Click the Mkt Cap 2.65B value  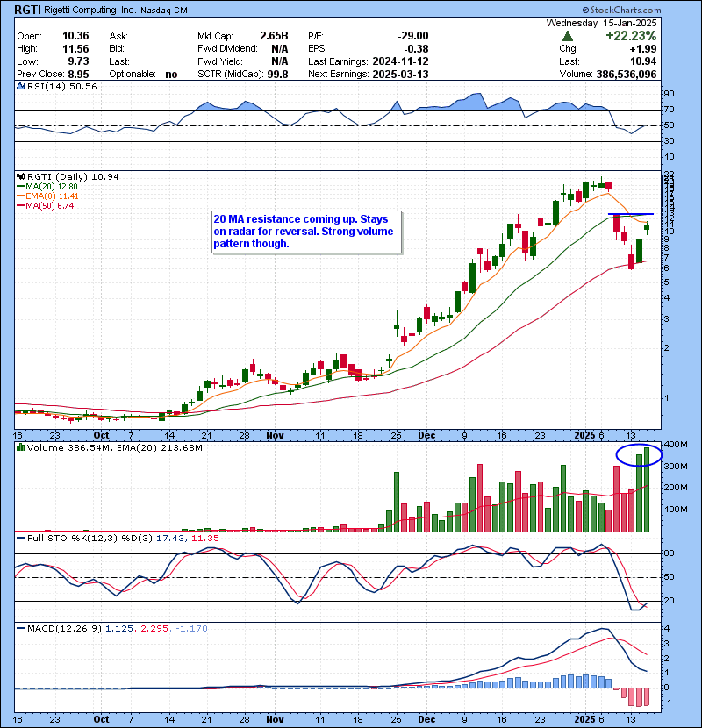tap(274, 36)
